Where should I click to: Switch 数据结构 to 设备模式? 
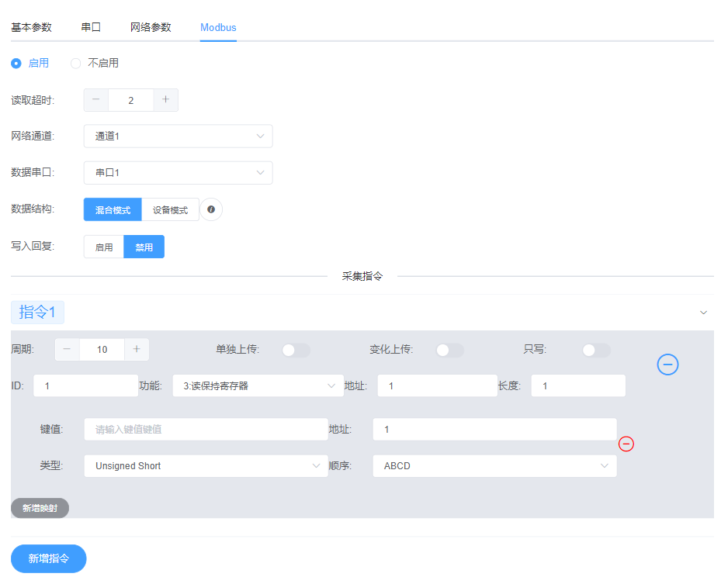[x=169, y=209]
